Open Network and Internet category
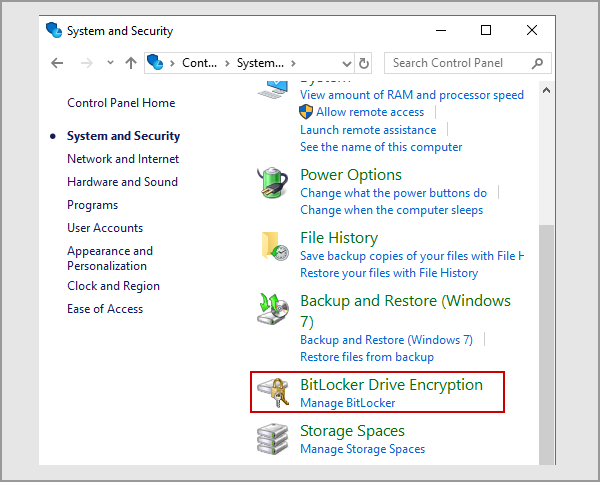 [x=123, y=159]
